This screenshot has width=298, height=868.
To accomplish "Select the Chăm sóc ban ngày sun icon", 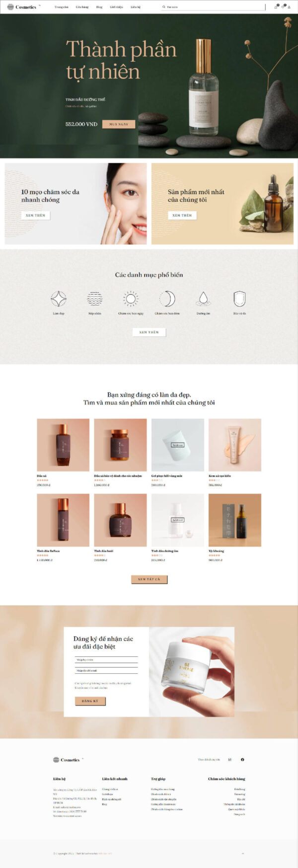I will 131,299.
